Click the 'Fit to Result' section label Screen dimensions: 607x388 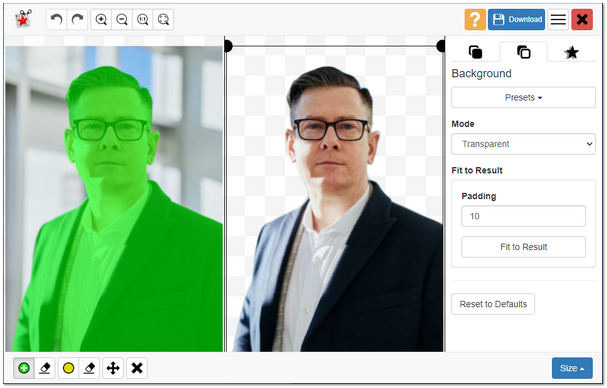point(477,170)
